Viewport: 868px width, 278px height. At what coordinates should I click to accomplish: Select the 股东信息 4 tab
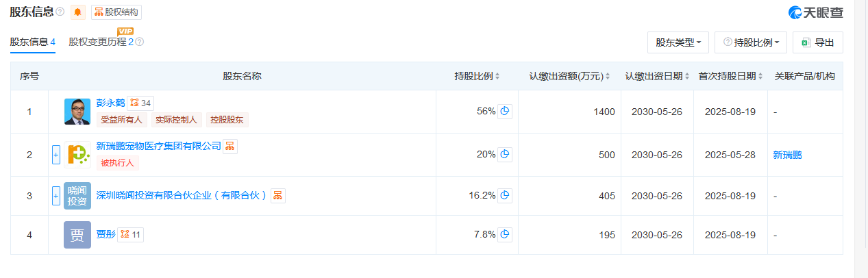[32, 42]
